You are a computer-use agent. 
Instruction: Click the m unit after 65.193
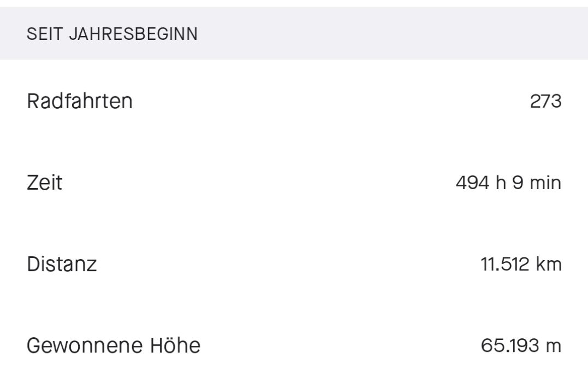(x=554, y=345)
